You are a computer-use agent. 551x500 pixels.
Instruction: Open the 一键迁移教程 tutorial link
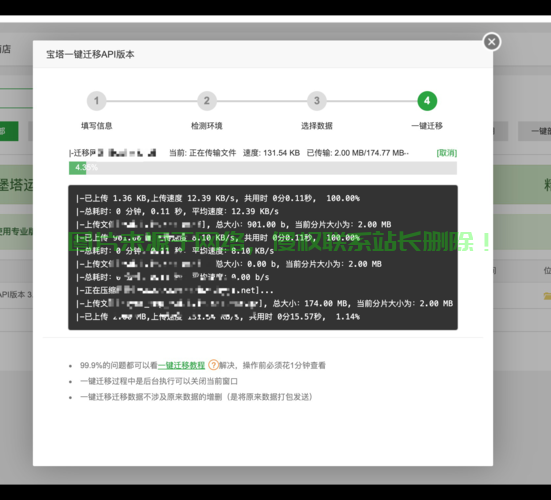181,365
